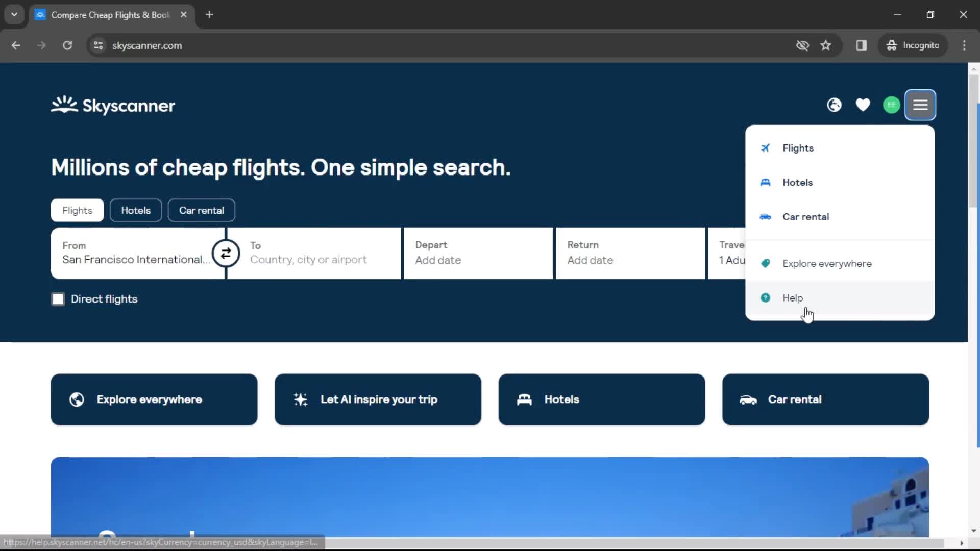Click the Let AI inspire your trip button
The image size is (980, 551).
point(378,399)
